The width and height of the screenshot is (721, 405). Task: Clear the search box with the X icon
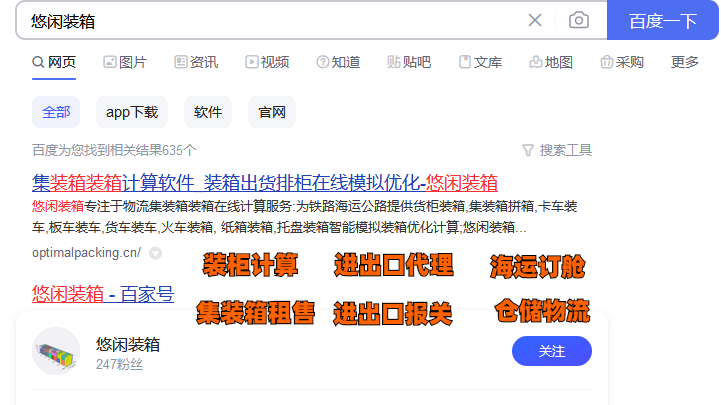(535, 20)
